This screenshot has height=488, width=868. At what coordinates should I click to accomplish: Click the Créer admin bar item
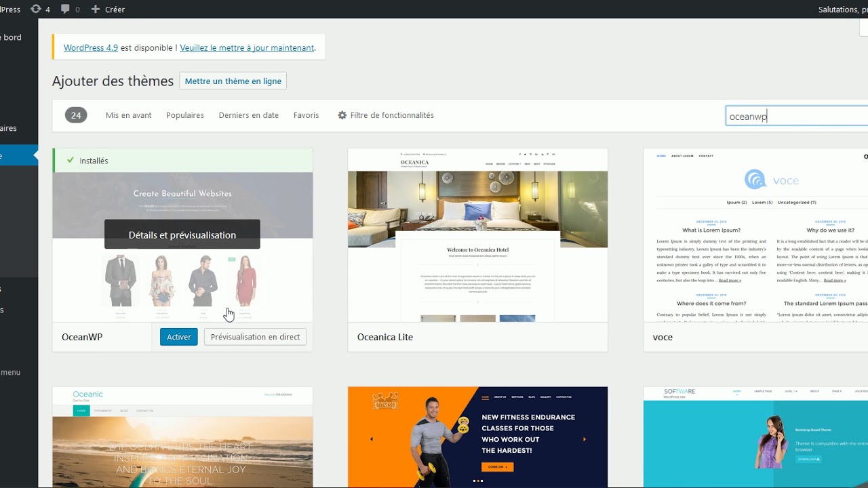108,9
